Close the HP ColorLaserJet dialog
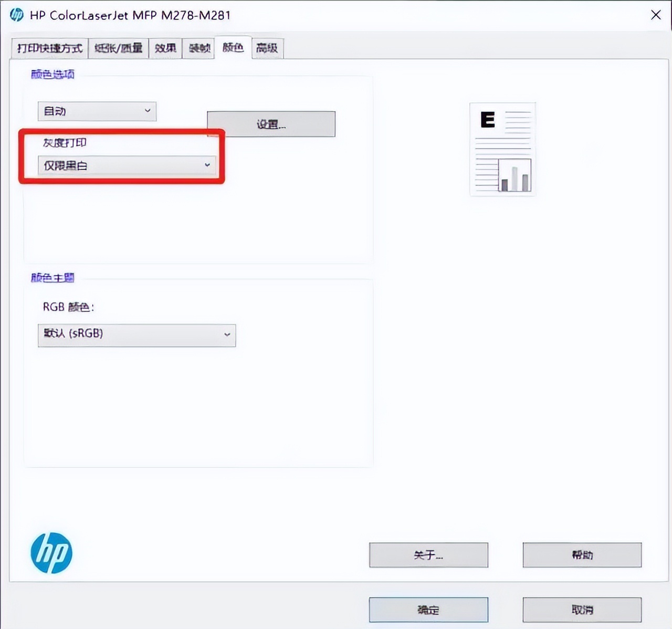The image size is (672, 629). click(x=656, y=15)
